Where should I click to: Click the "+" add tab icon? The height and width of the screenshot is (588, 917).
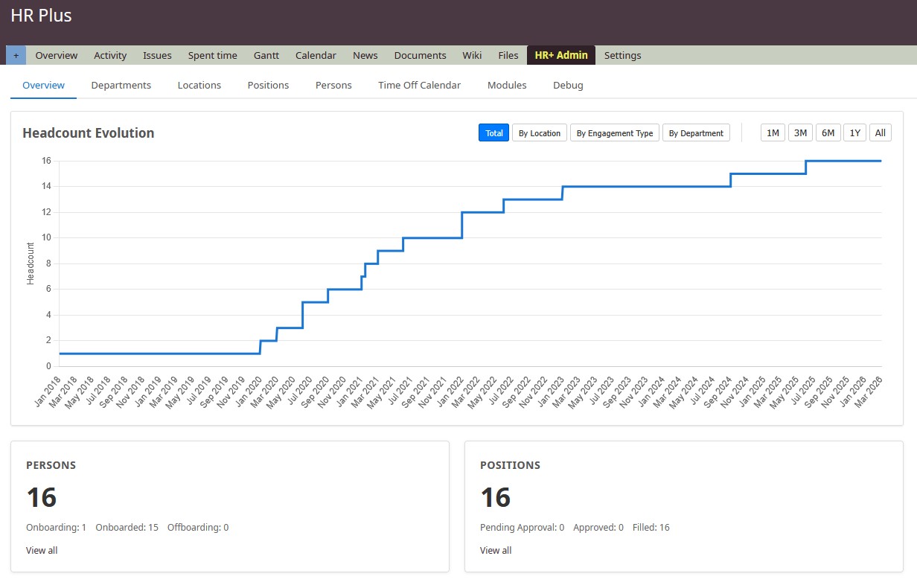pos(16,55)
